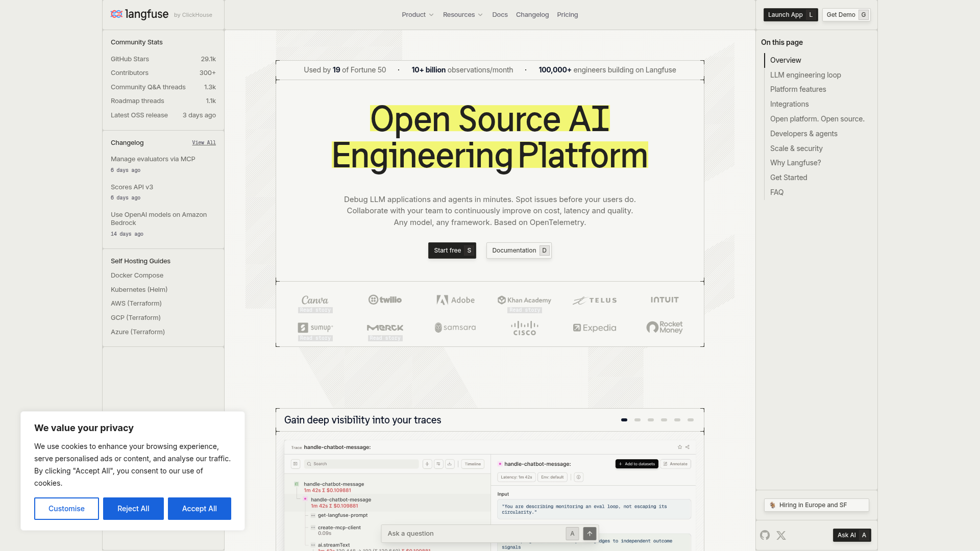The width and height of the screenshot is (980, 551).
Task: Click the Canva logo
Action: 315,300
